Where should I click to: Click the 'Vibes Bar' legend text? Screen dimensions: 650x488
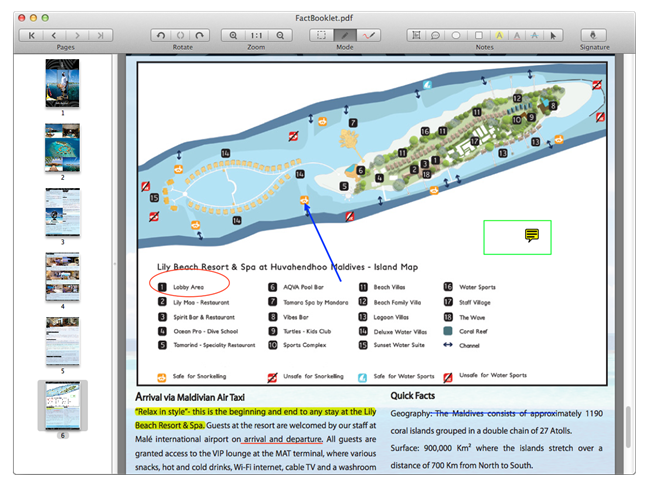tap(296, 317)
